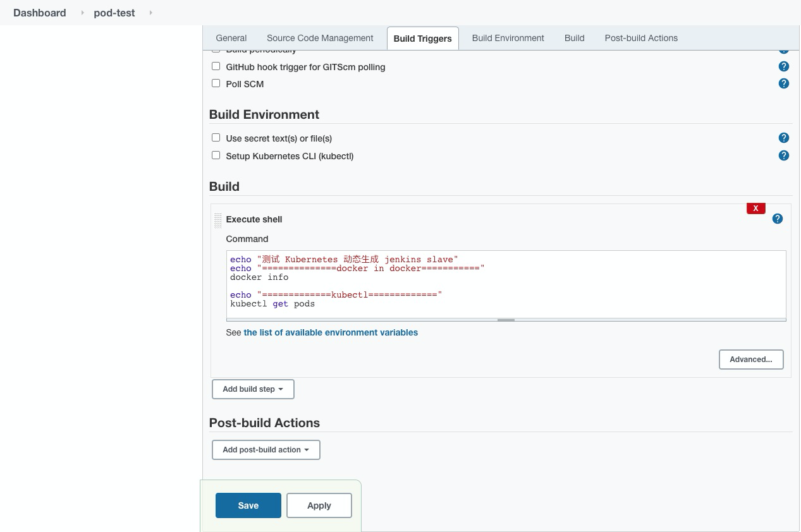Click the command box resize handle
This screenshot has height=532, width=801.
[x=506, y=320]
